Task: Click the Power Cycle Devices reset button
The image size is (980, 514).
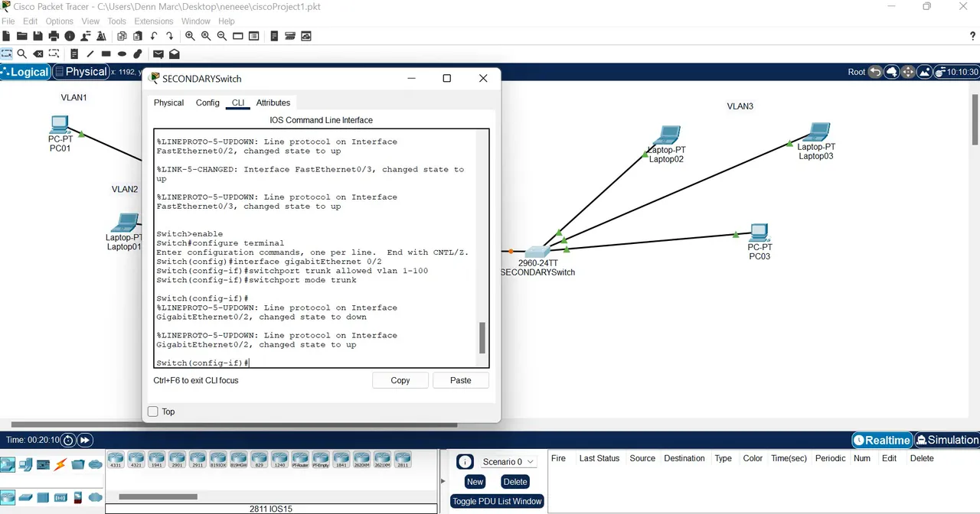Action: (68, 440)
